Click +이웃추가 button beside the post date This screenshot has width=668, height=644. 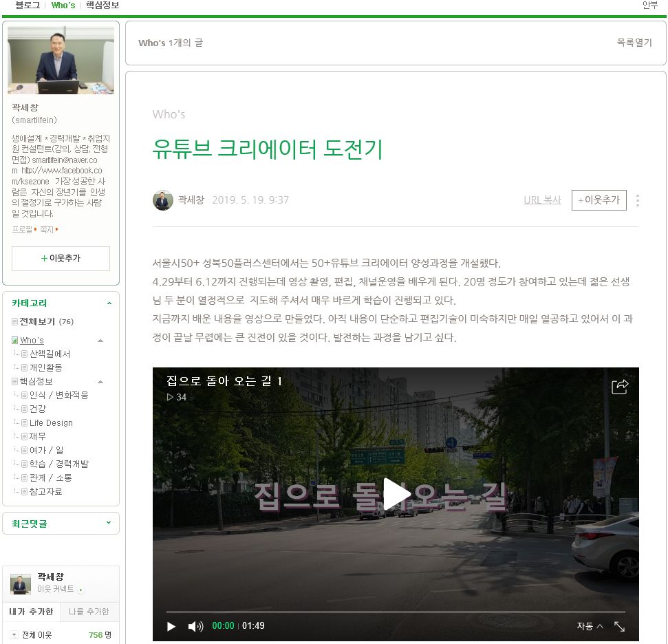pyautogui.click(x=599, y=200)
